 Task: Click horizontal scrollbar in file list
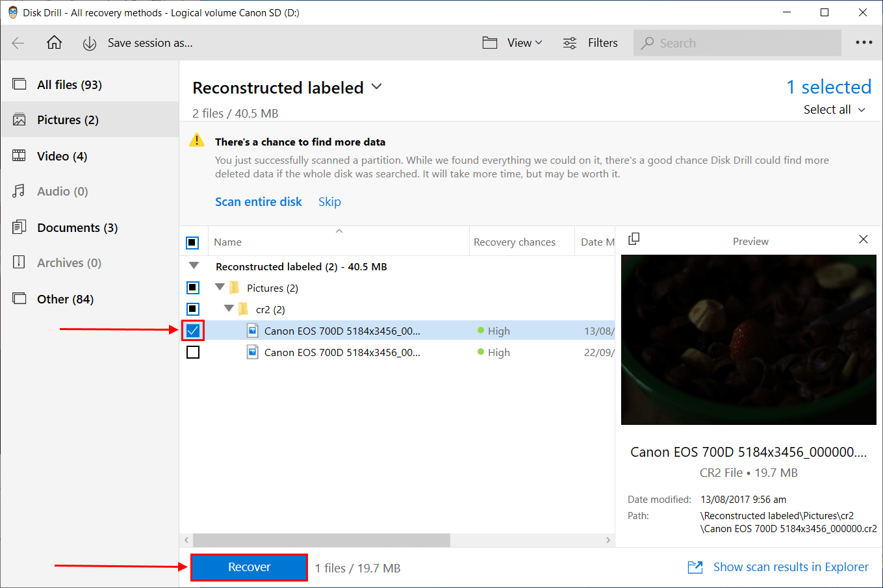(322, 540)
